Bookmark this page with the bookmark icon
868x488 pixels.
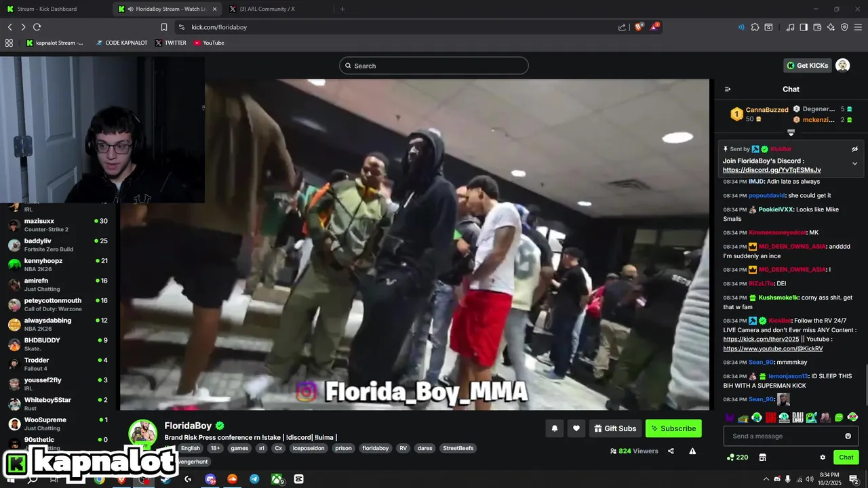(163, 27)
